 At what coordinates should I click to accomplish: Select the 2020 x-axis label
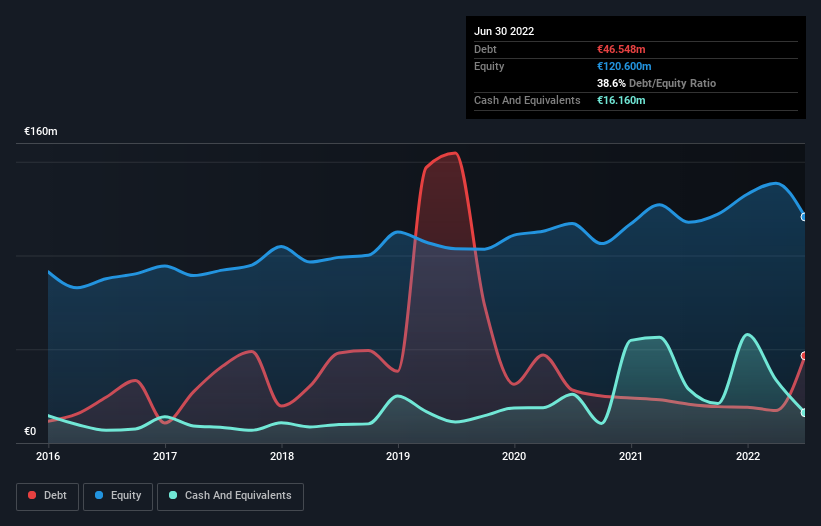pyautogui.click(x=514, y=456)
